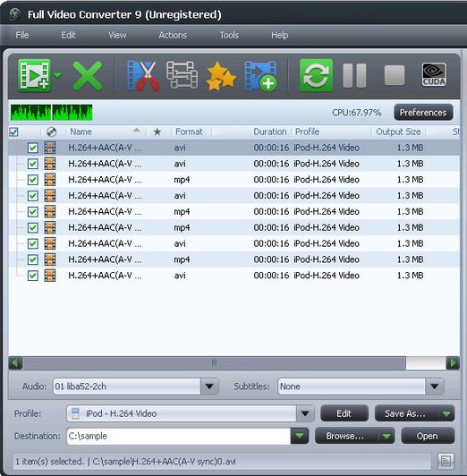Expand the Browse green arrow
The height and width of the screenshot is (476, 467).
click(x=386, y=437)
